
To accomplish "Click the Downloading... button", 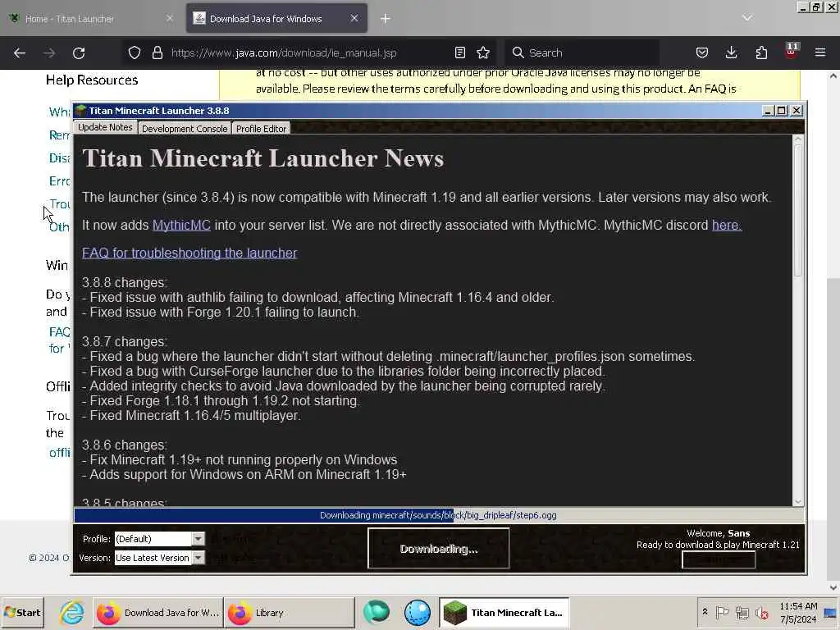I will click(438, 549).
